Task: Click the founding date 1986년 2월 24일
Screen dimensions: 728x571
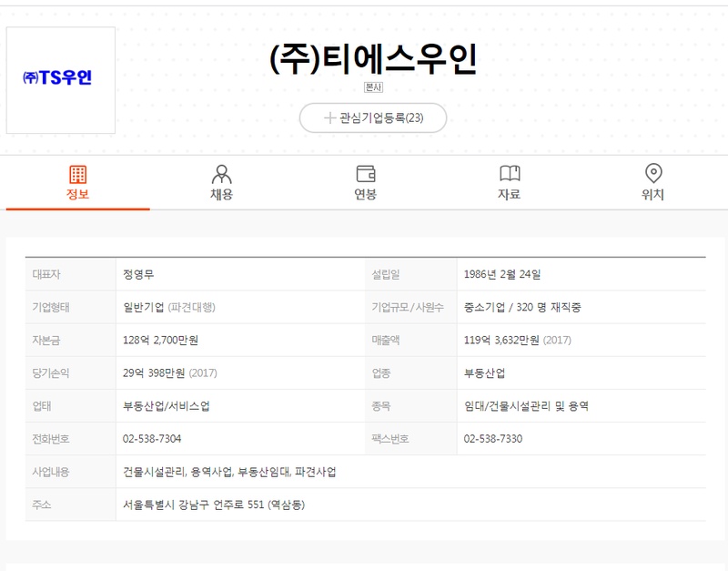Action: [502, 274]
